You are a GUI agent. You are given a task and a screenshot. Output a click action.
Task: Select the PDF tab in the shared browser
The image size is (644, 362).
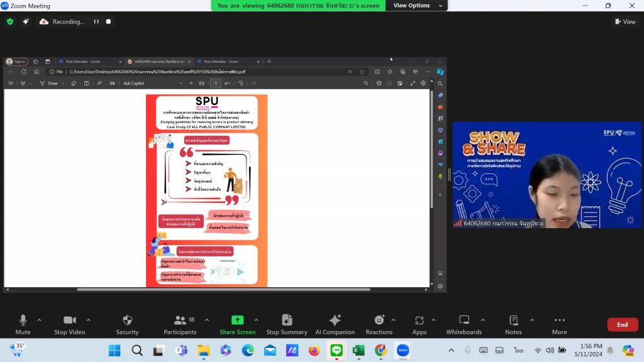point(158,62)
